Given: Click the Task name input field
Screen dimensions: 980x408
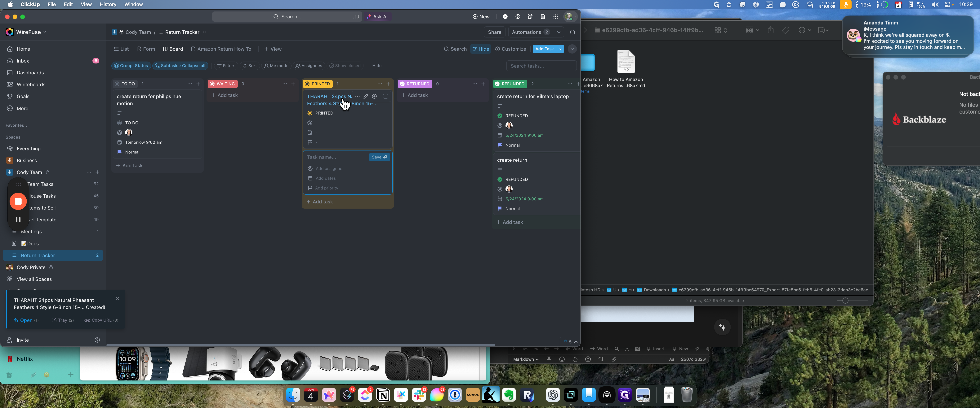Looking at the screenshot, I should (x=336, y=157).
